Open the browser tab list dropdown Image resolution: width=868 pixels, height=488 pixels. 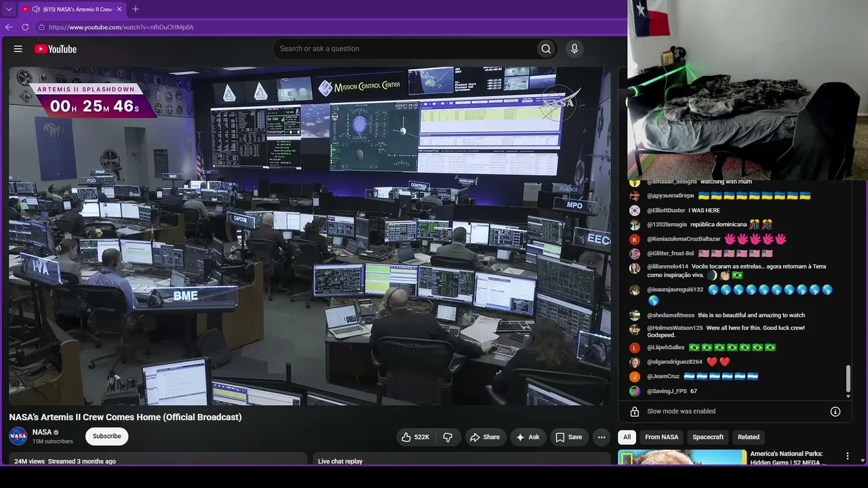(x=9, y=9)
